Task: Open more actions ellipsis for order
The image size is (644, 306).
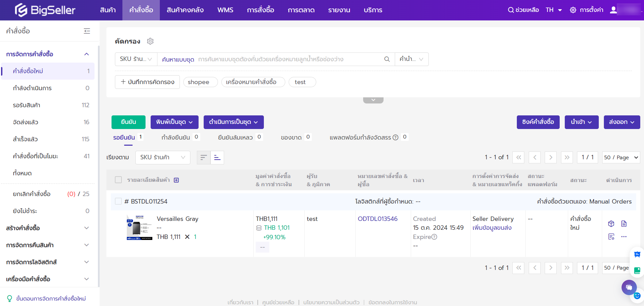Action: coord(624,237)
